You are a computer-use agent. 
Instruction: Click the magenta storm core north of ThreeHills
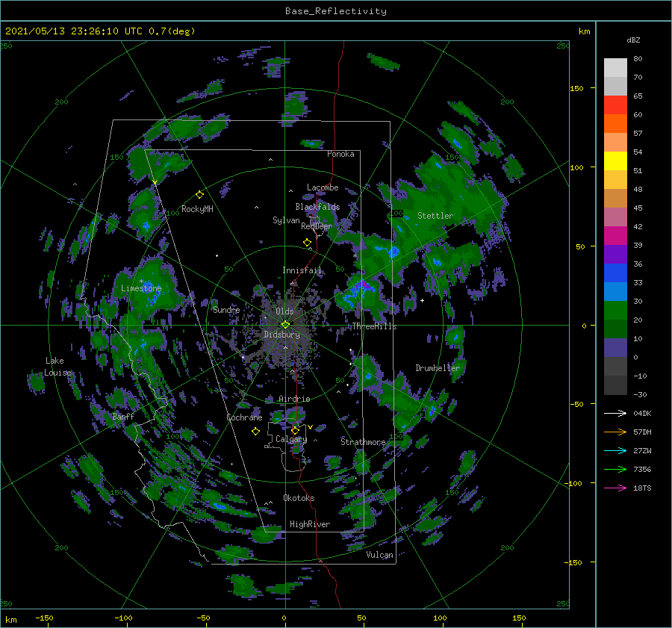tap(364, 285)
